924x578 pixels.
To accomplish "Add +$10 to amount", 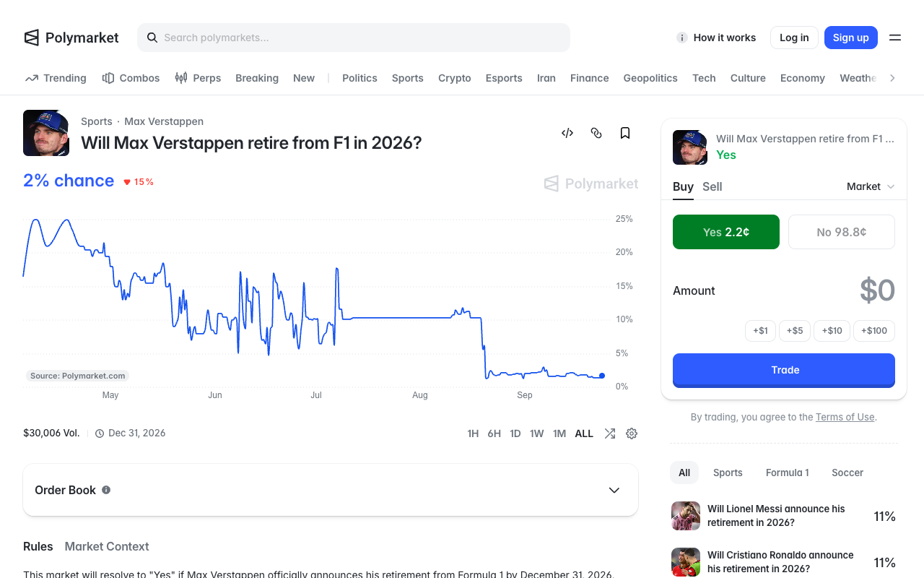I will pos(832,331).
